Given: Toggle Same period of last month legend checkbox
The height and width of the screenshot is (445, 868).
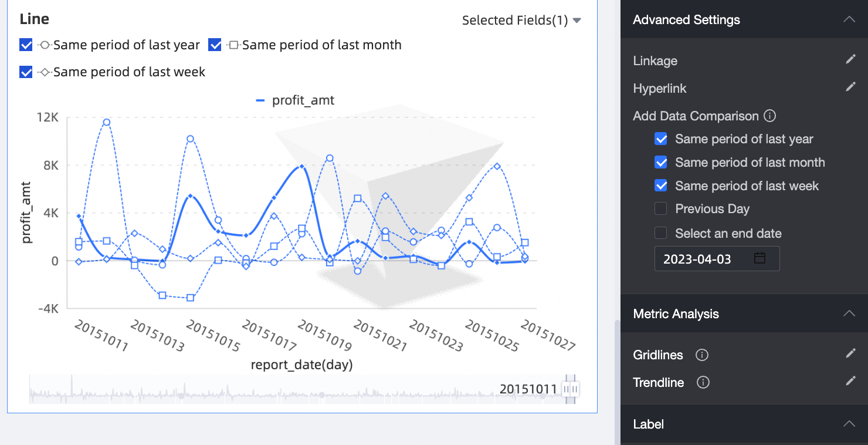Looking at the screenshot, I should (x=215, y=45).
